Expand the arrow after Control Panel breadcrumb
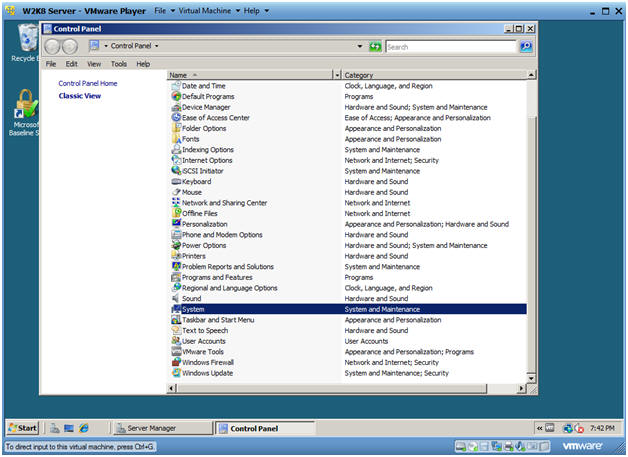 pos(157,46)
